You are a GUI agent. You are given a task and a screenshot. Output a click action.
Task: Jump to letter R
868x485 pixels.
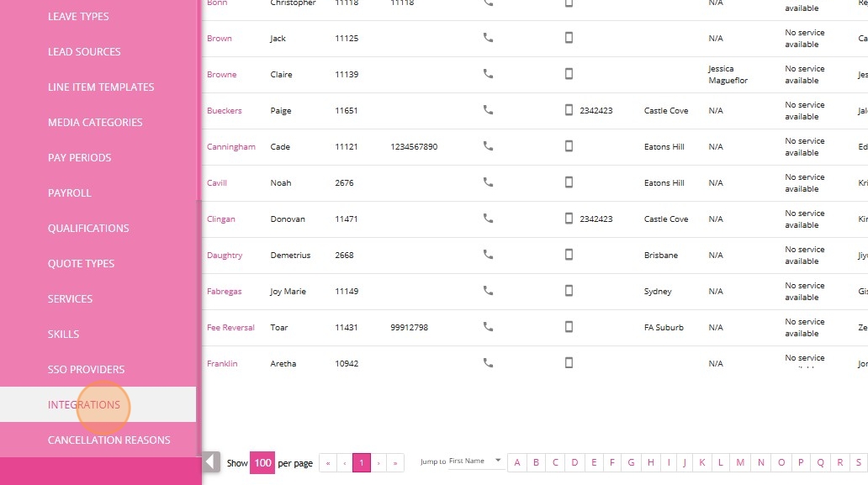pyautogui.click(x=839, y=463)
